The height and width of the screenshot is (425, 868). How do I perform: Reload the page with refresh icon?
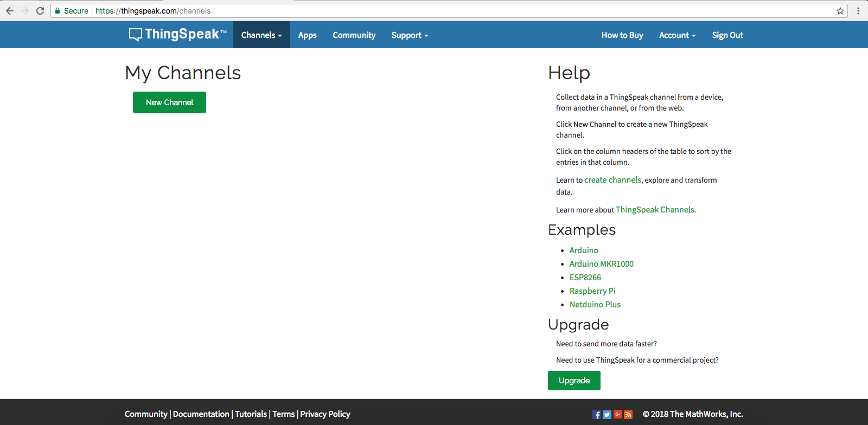click(x=40, y=11)
